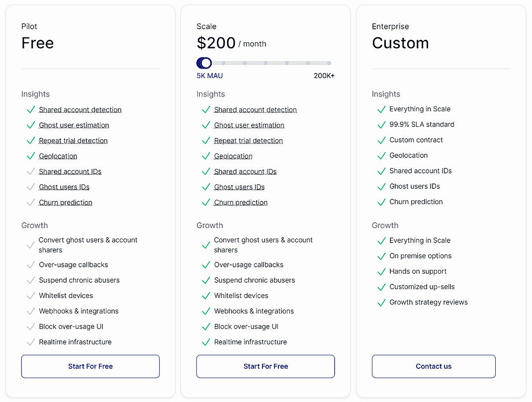Screen dimensions: 532x402
Task: Click the underlined Churn prediction link in Pilot
Action: [65, 202]
